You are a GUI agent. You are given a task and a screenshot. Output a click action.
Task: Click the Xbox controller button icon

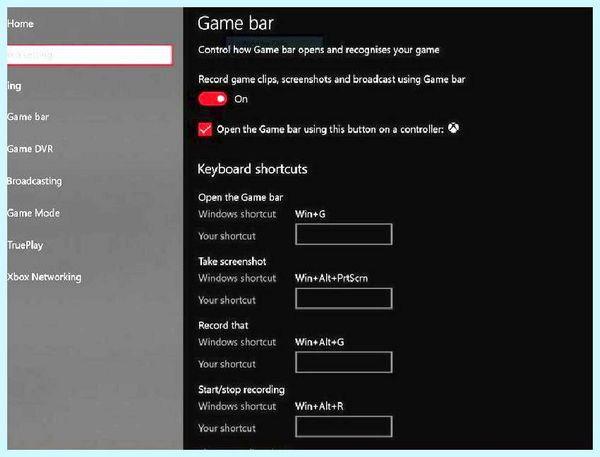click(x=453, y=128)
